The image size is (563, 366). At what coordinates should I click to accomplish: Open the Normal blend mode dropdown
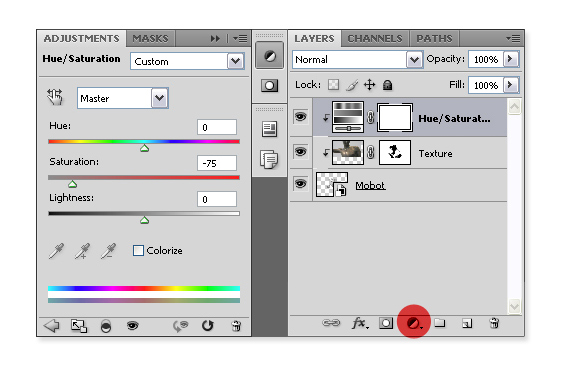(x=357, y=59)
